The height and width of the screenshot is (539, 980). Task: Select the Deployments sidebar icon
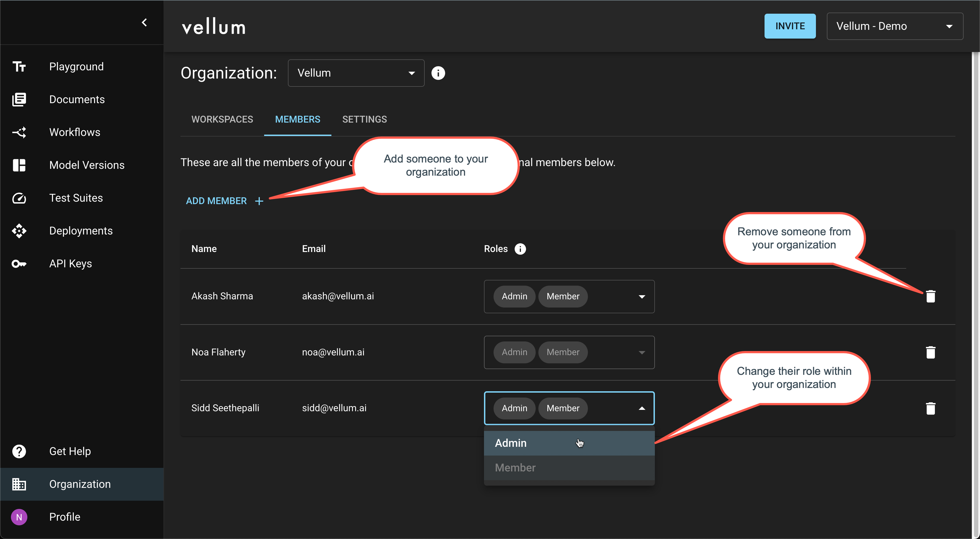[19, 231]
